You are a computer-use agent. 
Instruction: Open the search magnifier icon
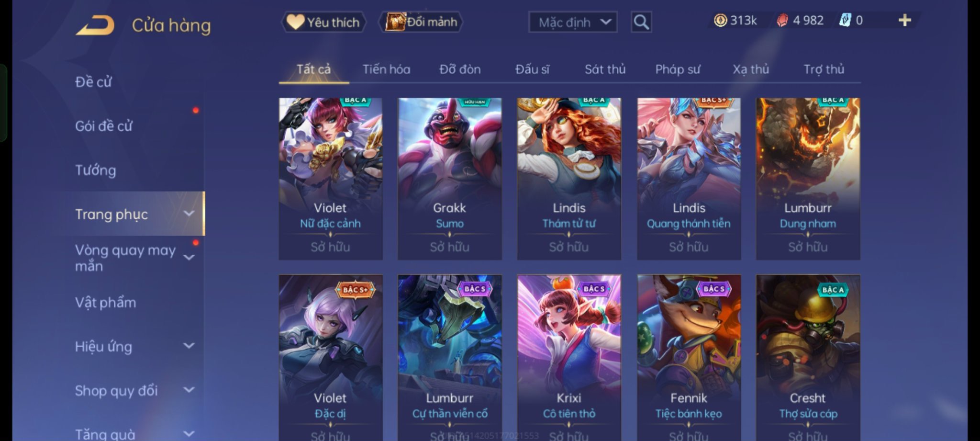pyautogui.click(x=641, y=22)
